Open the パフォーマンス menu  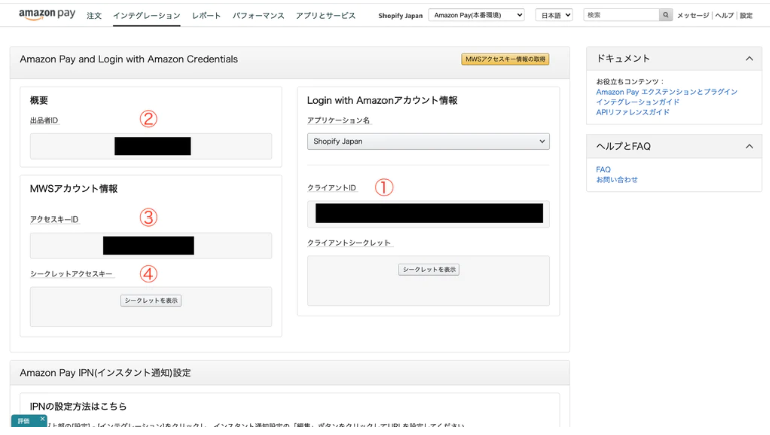click(x=258, y=16)
